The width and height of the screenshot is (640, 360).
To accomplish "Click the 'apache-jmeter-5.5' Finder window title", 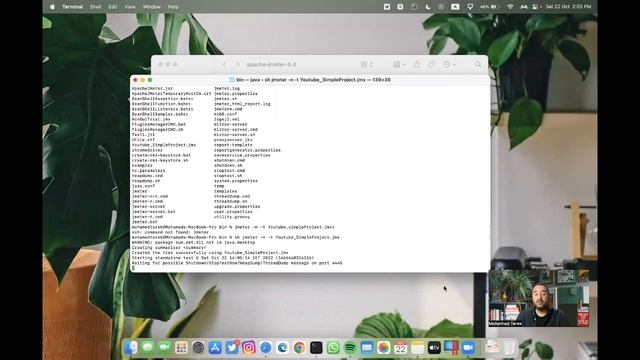I will (x=271, y=64).
